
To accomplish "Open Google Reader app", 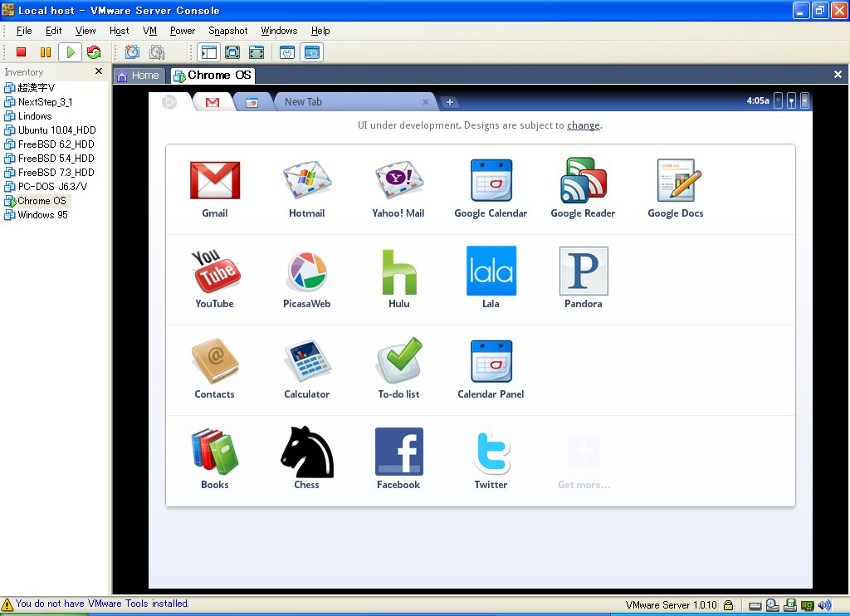I will pos(584,180).
